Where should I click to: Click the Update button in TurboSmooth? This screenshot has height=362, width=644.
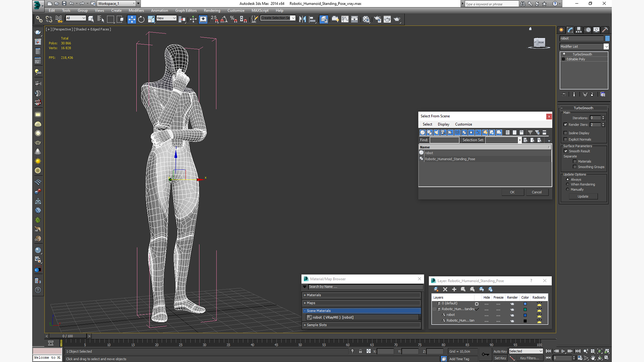click(x=583, y=197)
